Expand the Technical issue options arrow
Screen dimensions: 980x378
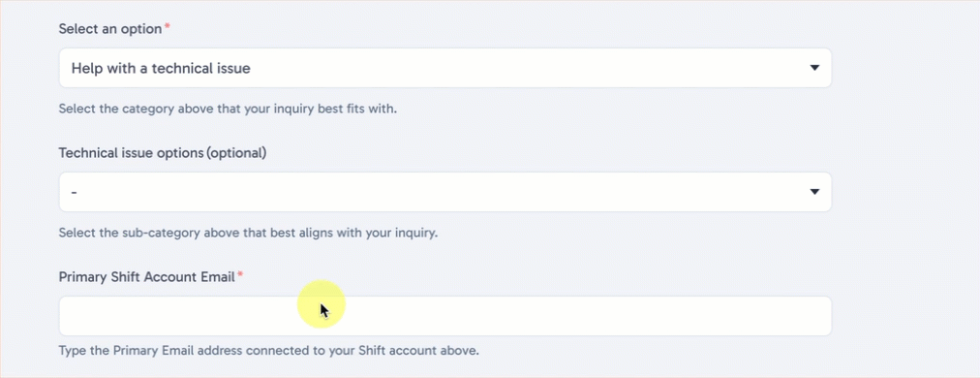click(813, 192)
